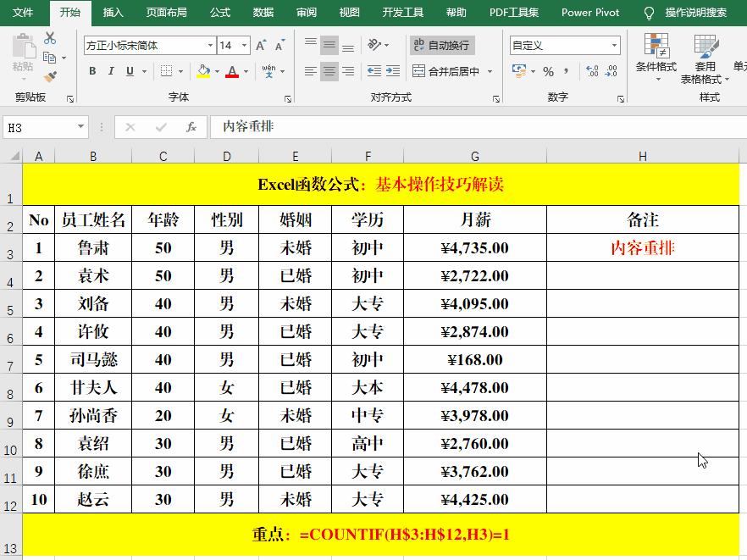Viewport: 747px width, 560px height.
Task: Apply bold formatting with the B icon
Action: click(92, 70)
